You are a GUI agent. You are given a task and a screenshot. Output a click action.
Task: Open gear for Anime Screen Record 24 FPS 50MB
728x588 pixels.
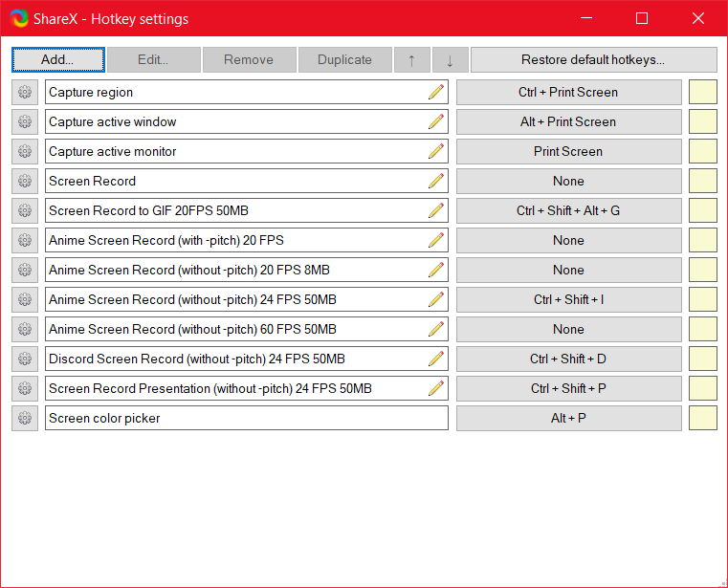(25, 300)
